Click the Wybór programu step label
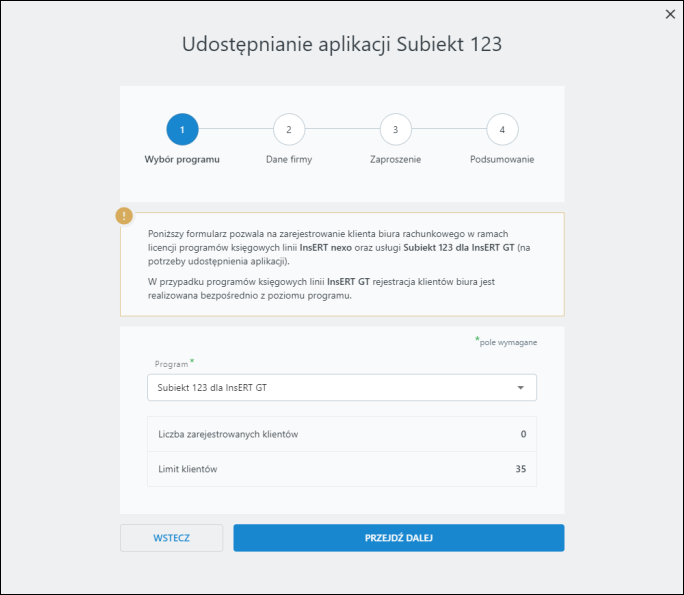The image size is (684, 595). (x=182, y=159)
